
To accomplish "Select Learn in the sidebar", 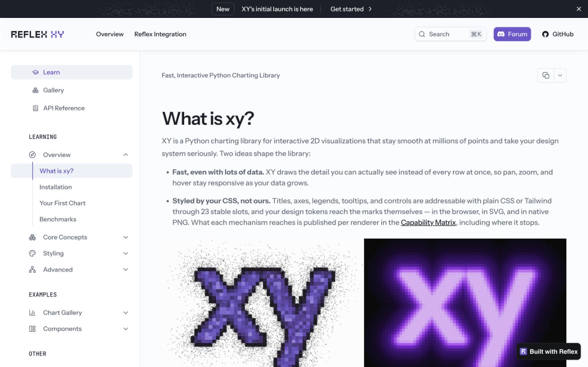I will (x=71, y=72).
